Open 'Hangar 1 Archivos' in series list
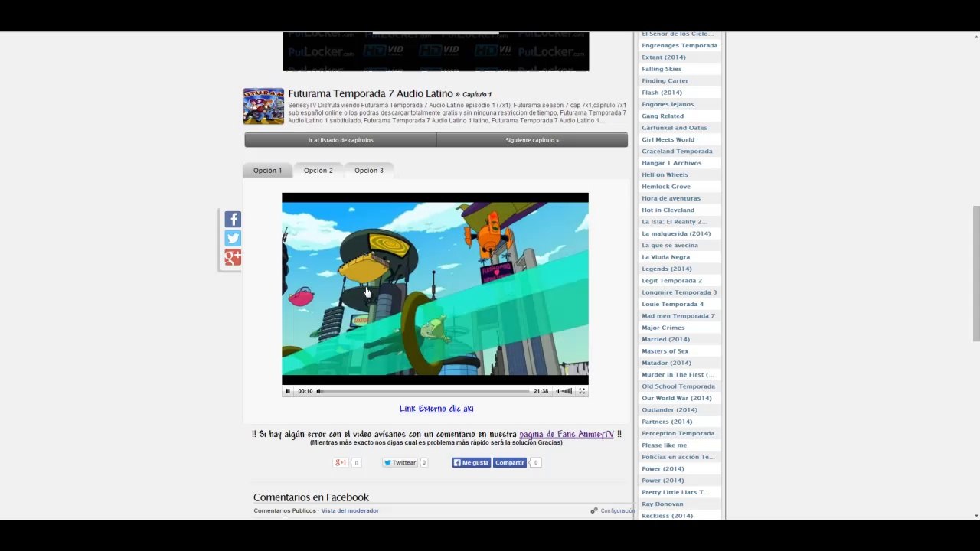The image size is (980, 551). tap(671, 163)
